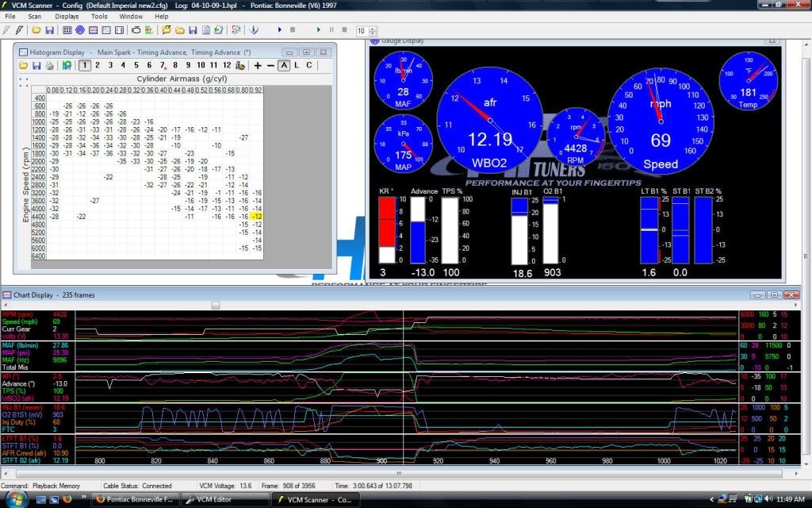Screen dimensions: 812x508
Task: Click Chart Display top slider thumb
Action: pyautogui.click(x=216, y=306)
